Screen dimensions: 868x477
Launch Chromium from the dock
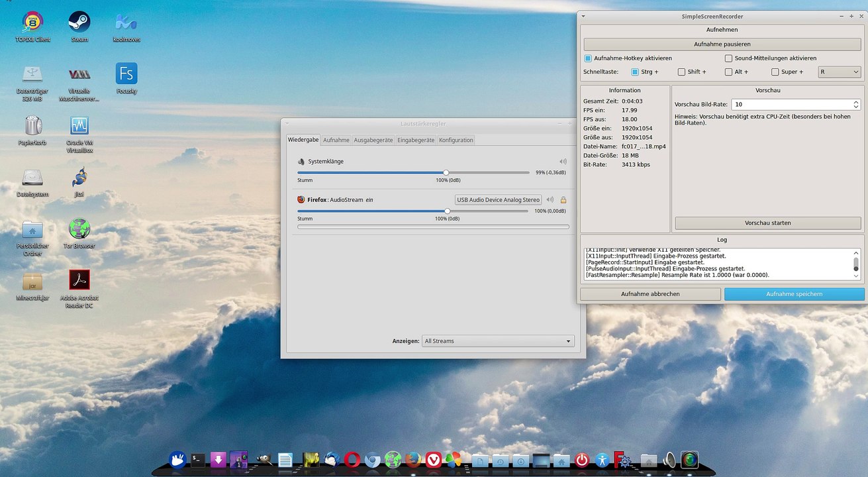point(373,460)
